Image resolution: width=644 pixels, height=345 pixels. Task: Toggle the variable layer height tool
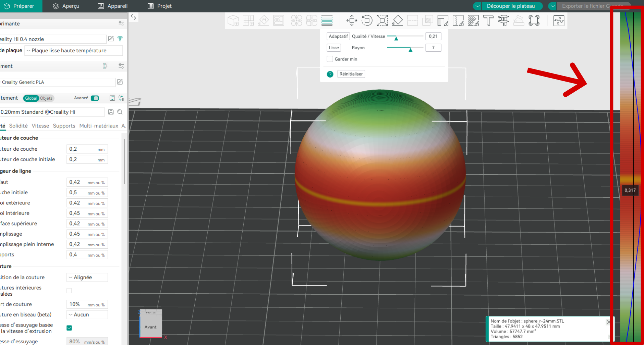(327, 20)
